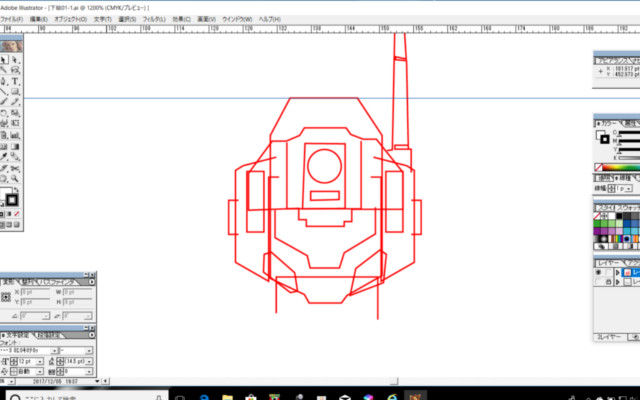The width and height of the screenshot is (640, 400).
Task: Toggle lock on the second layer
Action: [608, 282]
